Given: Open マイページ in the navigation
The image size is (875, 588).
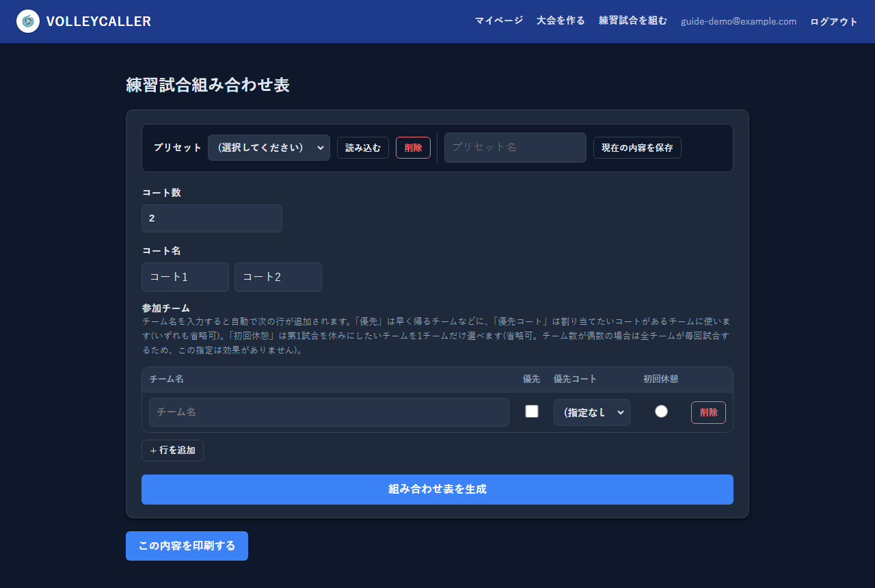Looking at the screenshot, I should [499, 21].
